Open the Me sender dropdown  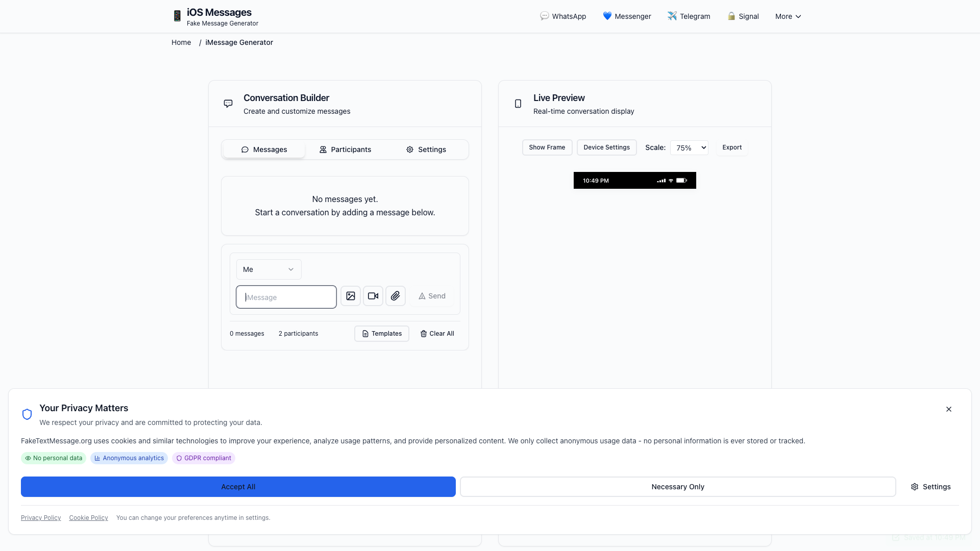[x=268, y=269]
